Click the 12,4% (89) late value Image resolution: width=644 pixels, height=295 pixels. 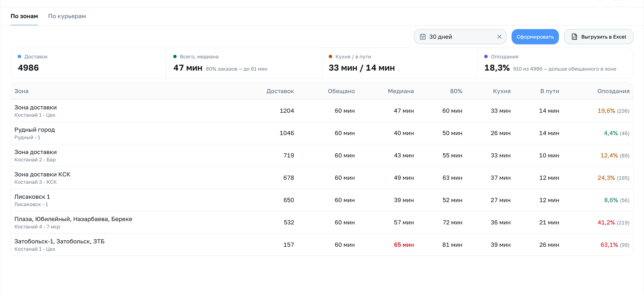(x=615, y=156)
